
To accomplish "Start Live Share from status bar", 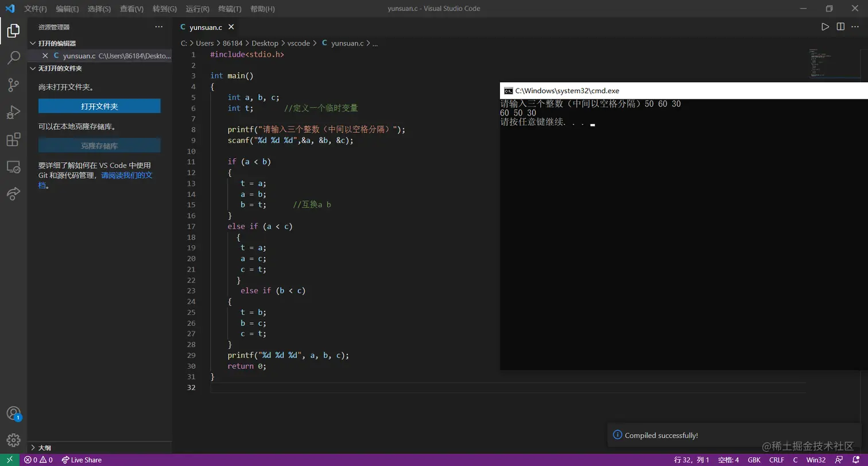I will click(82, 460).
